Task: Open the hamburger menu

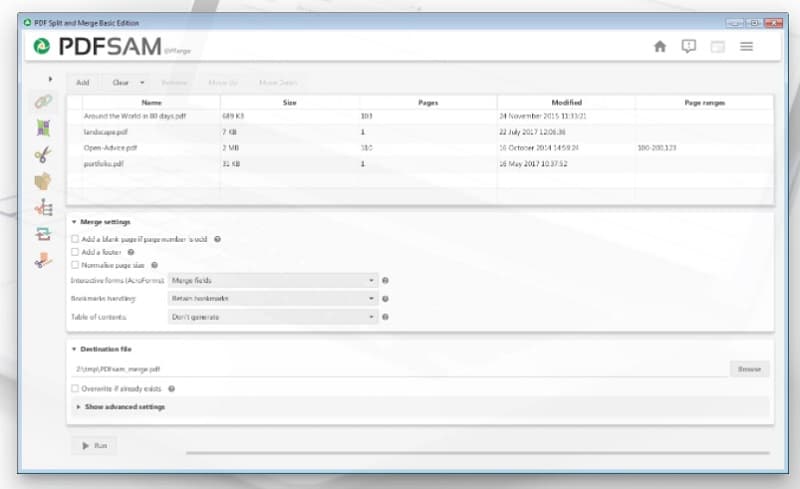Action: [x=746, y=46]
